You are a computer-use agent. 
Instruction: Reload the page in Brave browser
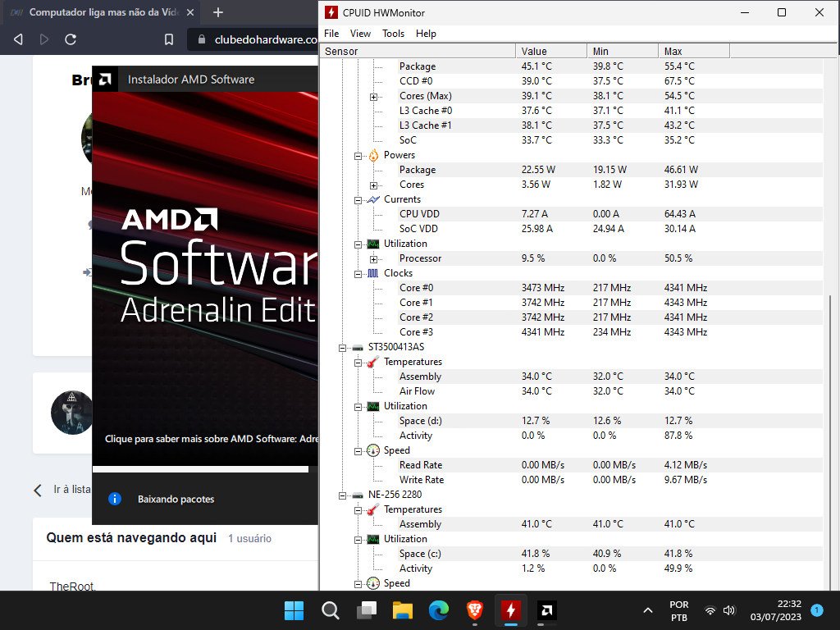71,39
